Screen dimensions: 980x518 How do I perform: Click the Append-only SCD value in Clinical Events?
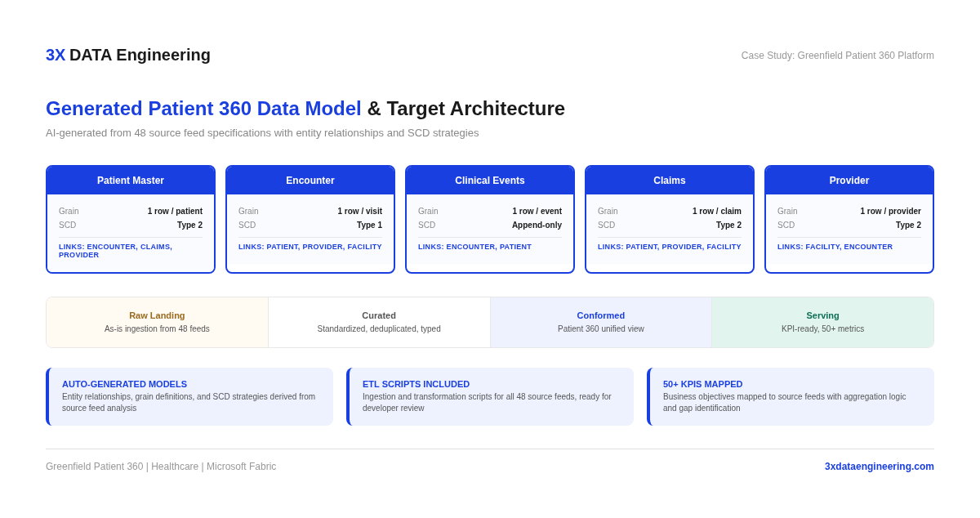pyautogui.click(x=537, y=226)
